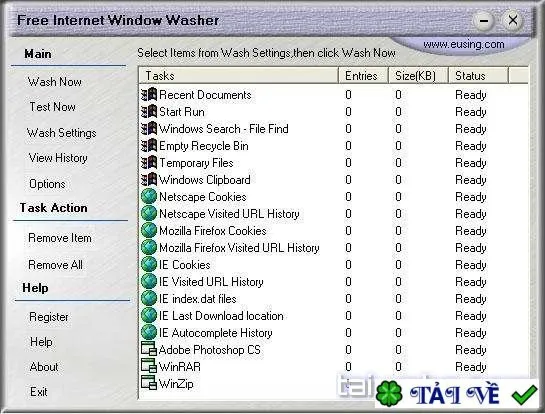The width and height of the screenshot is (545, 414).
Task: Select the Netscape Cookies task name
Action: 203,197
